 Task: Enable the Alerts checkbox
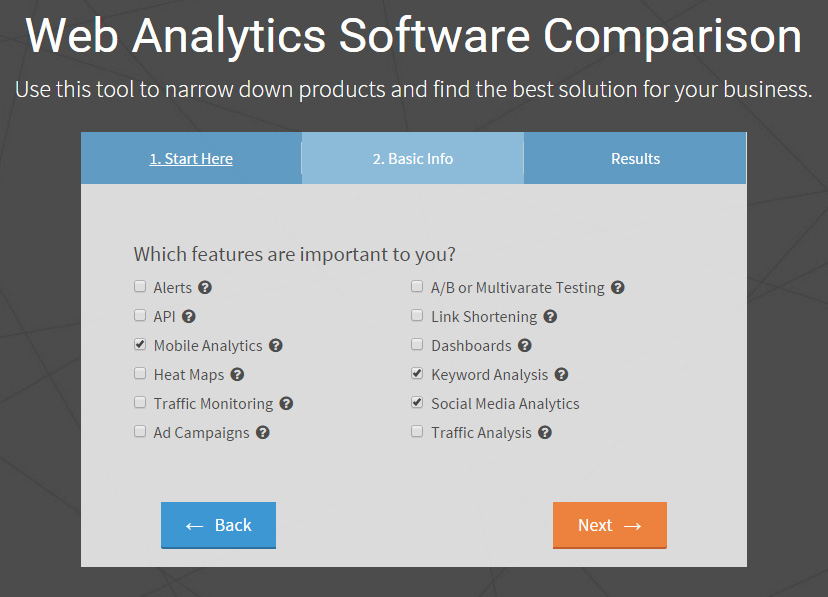pyautogui.click(x=140, y=287)
